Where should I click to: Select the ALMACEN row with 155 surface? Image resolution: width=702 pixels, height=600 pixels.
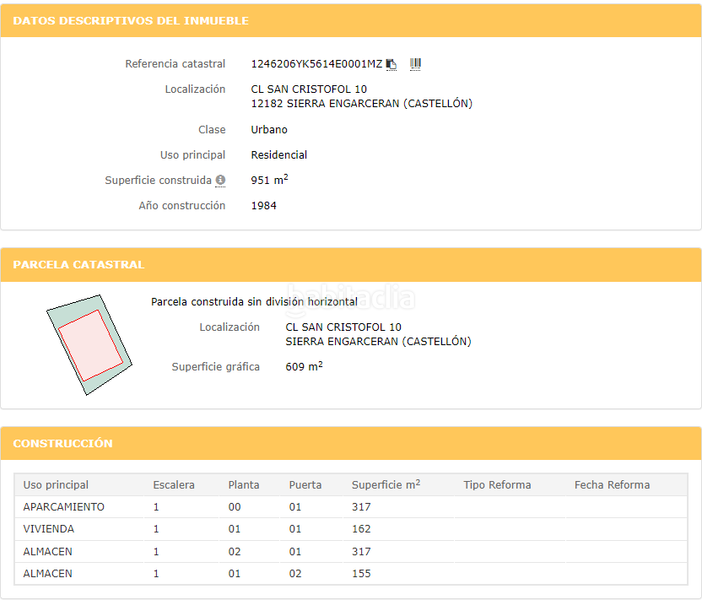coord(48,574)
